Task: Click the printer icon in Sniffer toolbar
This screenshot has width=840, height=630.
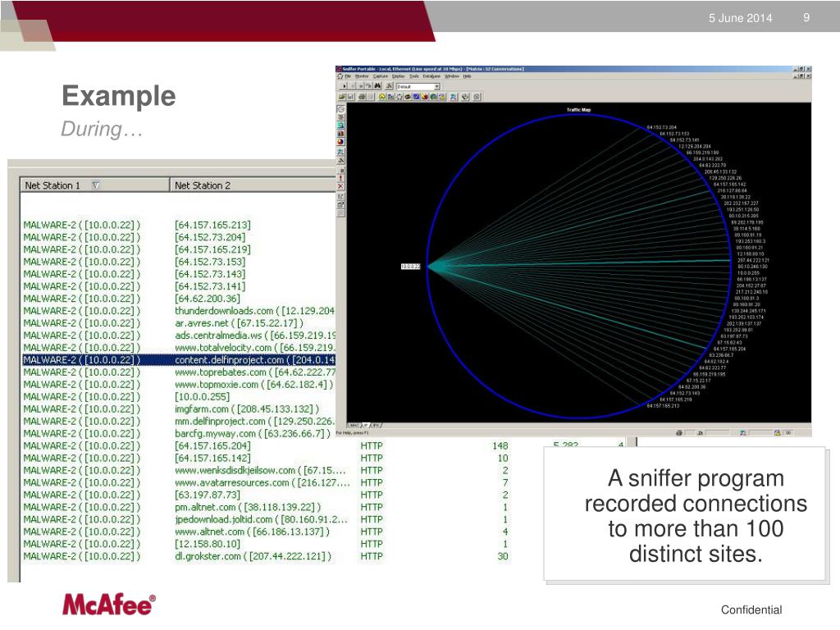Action: pyautogui.click(x=362, y=97)
